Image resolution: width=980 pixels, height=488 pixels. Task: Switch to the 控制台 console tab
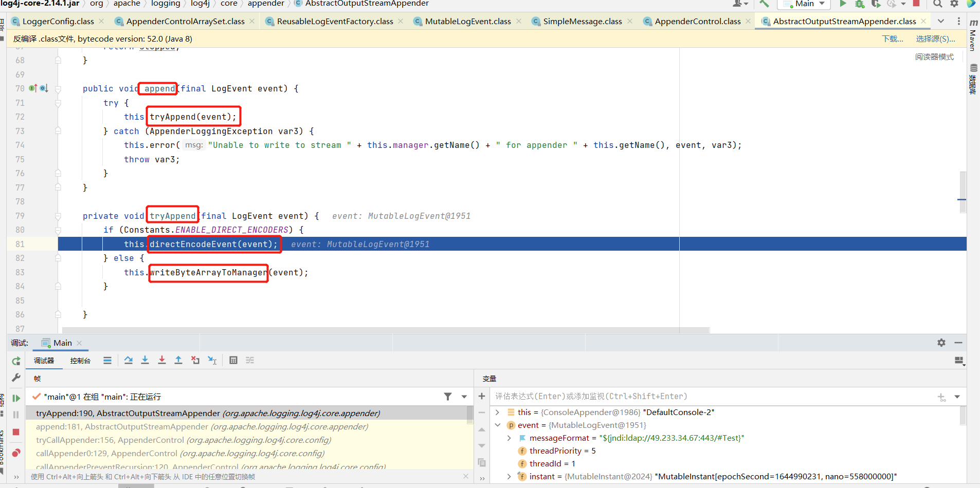click(80, 360)
